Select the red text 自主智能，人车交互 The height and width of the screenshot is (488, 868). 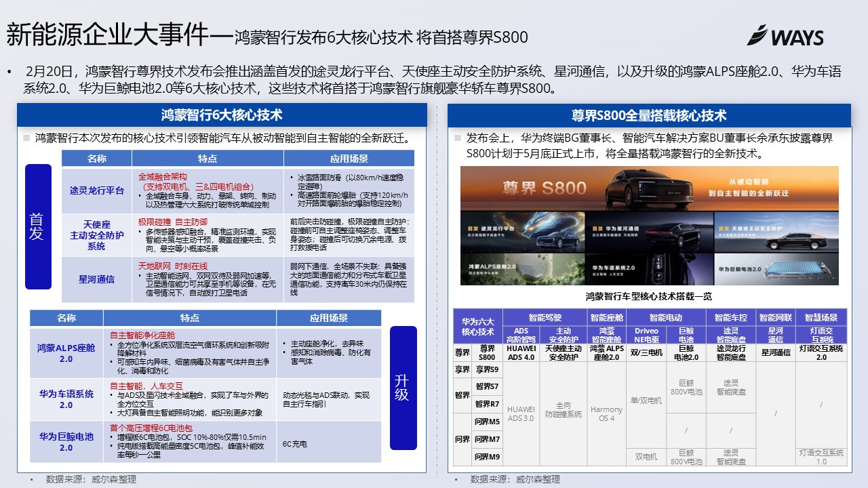[146, 386]
